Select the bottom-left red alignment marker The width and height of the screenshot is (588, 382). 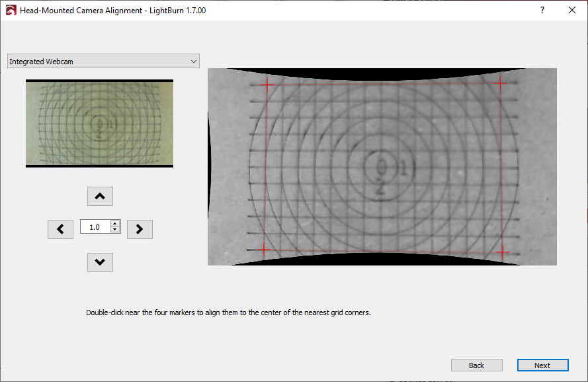point(264,250)
